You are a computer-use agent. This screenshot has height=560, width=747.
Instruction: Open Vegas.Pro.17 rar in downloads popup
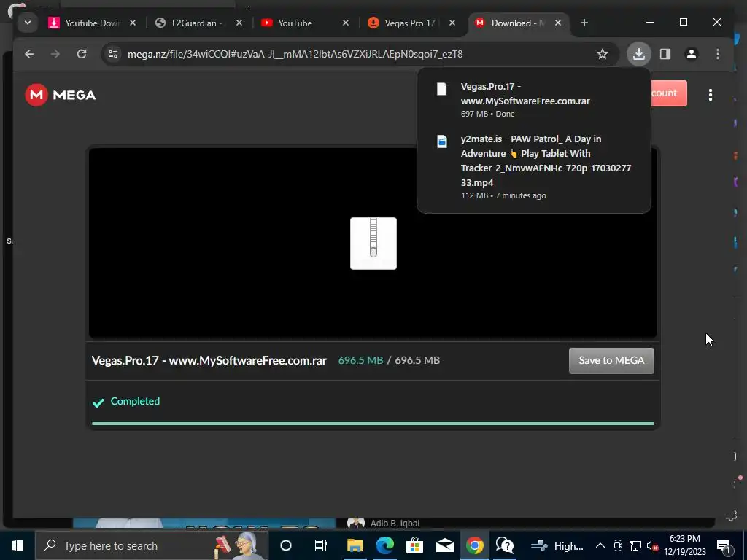[x=533, y=100]
